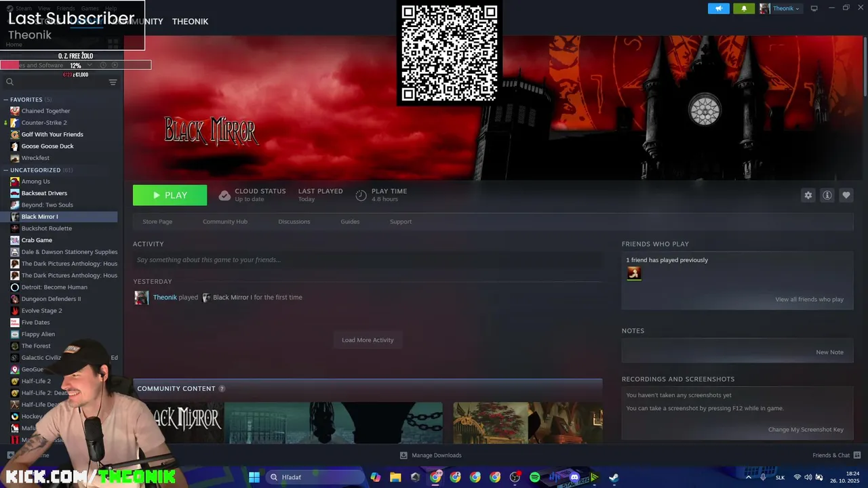Switch to Big Picture mode icon
Image resolution: width=868 pixels, height=488 pixels.
[814, 8]
